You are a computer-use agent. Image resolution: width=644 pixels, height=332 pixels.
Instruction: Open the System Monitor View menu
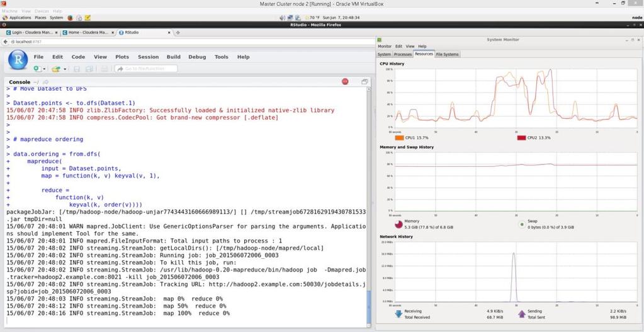click(410, 47)
